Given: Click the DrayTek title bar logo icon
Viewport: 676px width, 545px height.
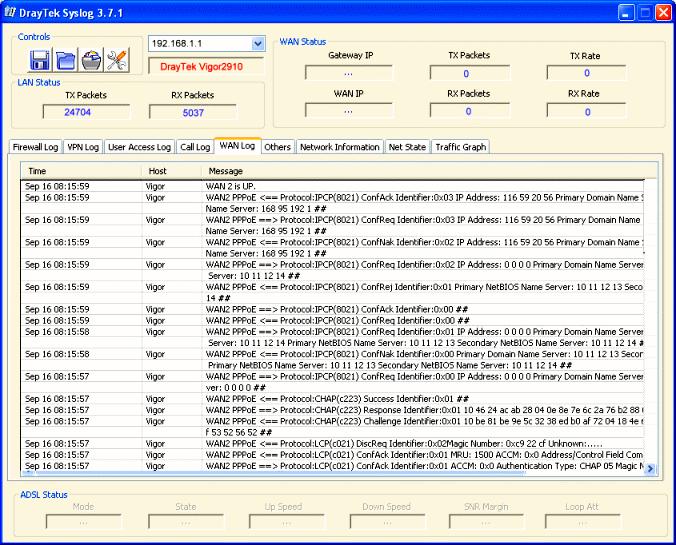Looking at the screenshot, I should [x=10, y=12].
